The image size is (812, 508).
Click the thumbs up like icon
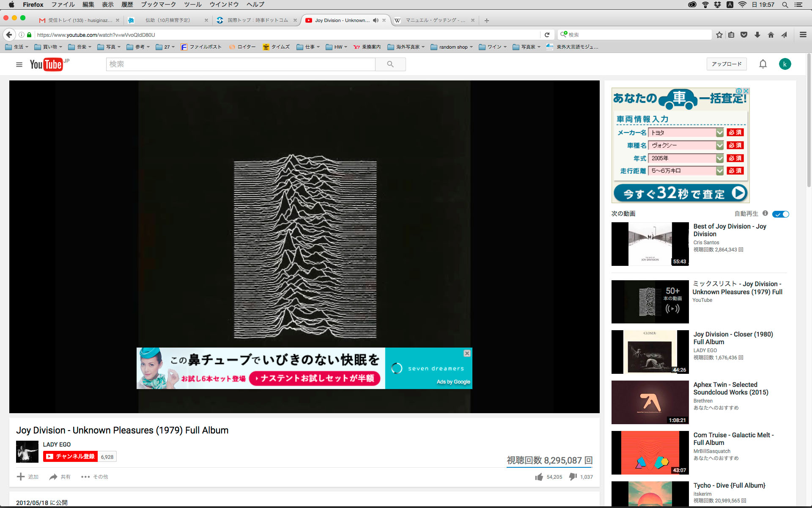539,477
